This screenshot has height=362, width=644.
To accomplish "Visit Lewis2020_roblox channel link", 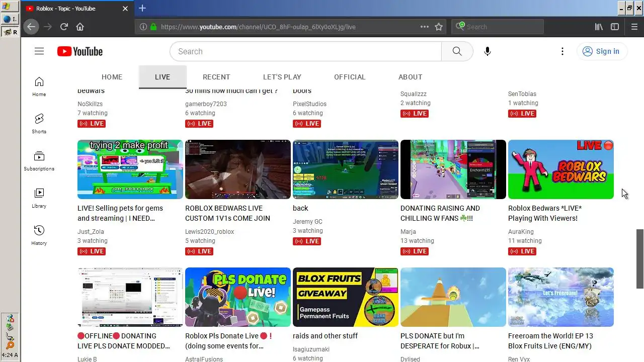I will pos(210,232).
